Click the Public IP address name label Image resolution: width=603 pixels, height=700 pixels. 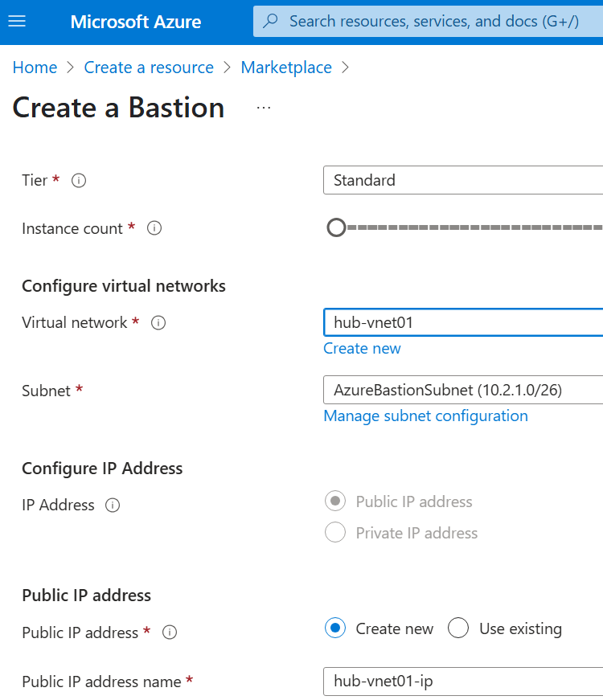pos(101,682)
